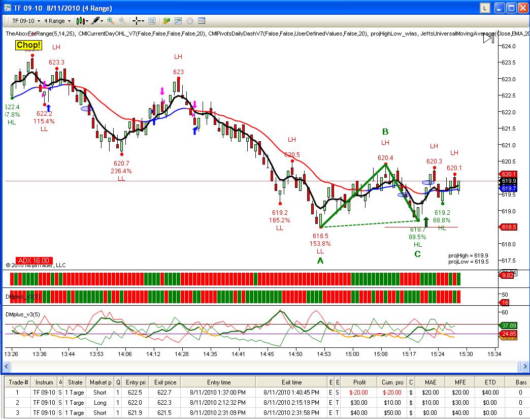The width and height of the screenshot is (530, 420).
Task: Click the right scroll arrow below chart
Action: (x=524, y=366)
